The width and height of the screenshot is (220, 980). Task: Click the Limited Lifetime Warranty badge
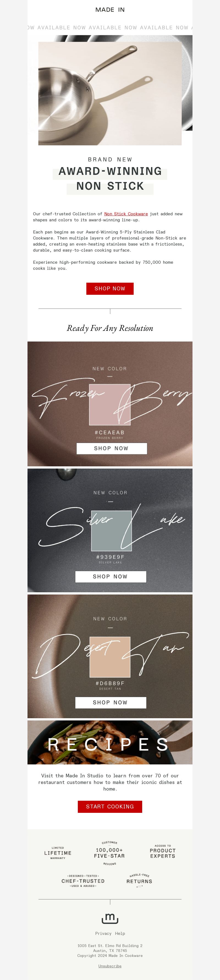(x=58, y=853)
